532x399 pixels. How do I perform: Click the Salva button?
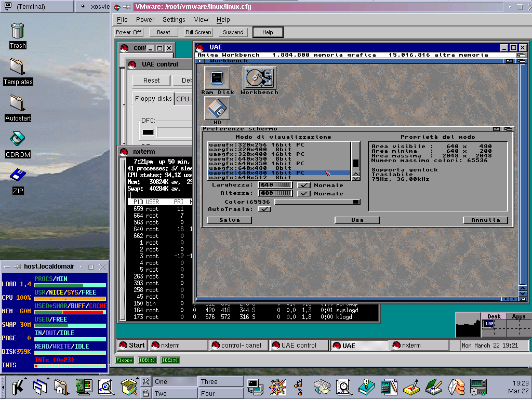[x=229, y=220]
